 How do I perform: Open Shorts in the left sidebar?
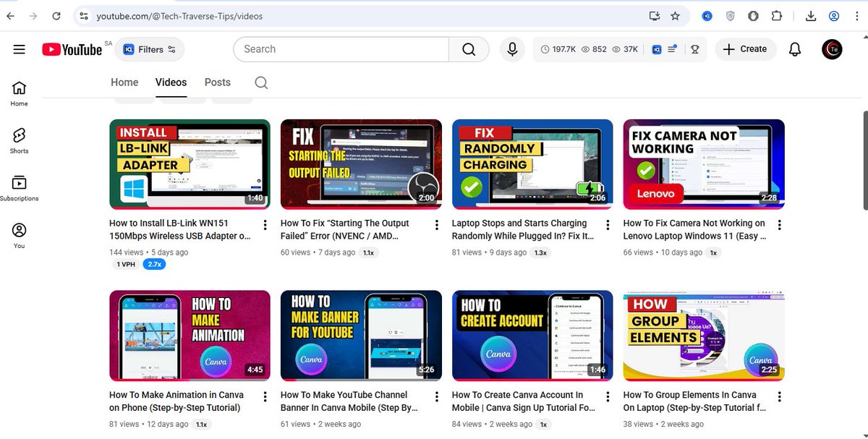tap(20, 141)
